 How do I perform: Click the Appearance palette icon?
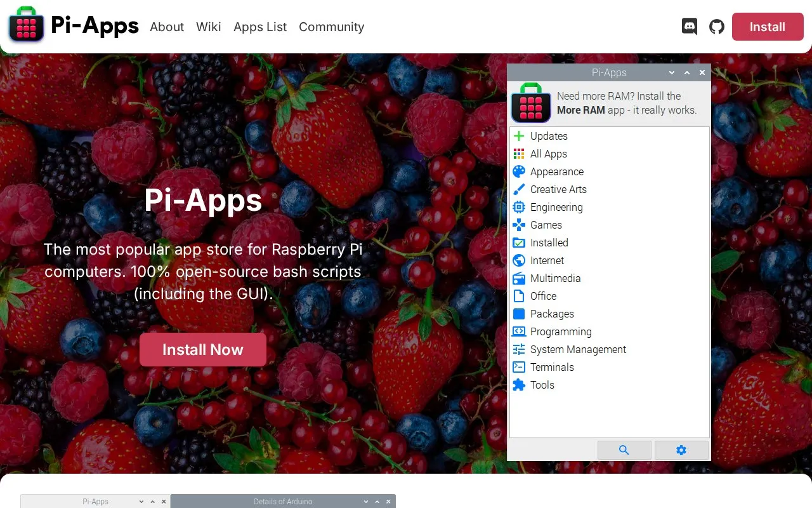[x=519, y=171]
